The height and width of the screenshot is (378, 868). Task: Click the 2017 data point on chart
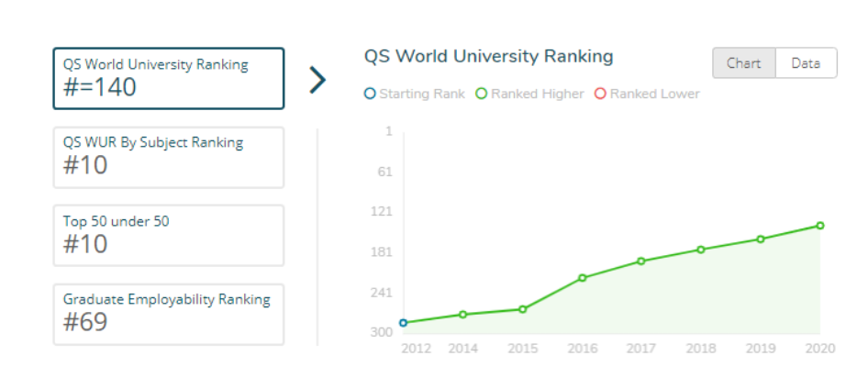click(x=641, y=261)
